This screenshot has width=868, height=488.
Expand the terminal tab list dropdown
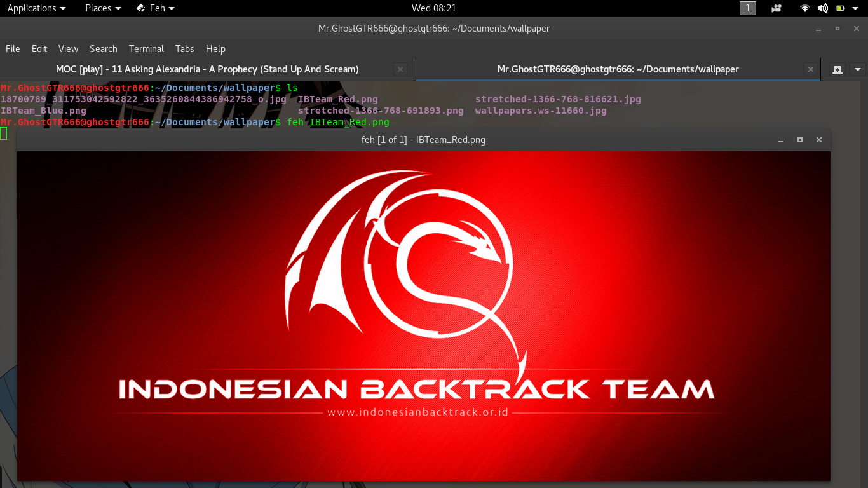point(858,69)
